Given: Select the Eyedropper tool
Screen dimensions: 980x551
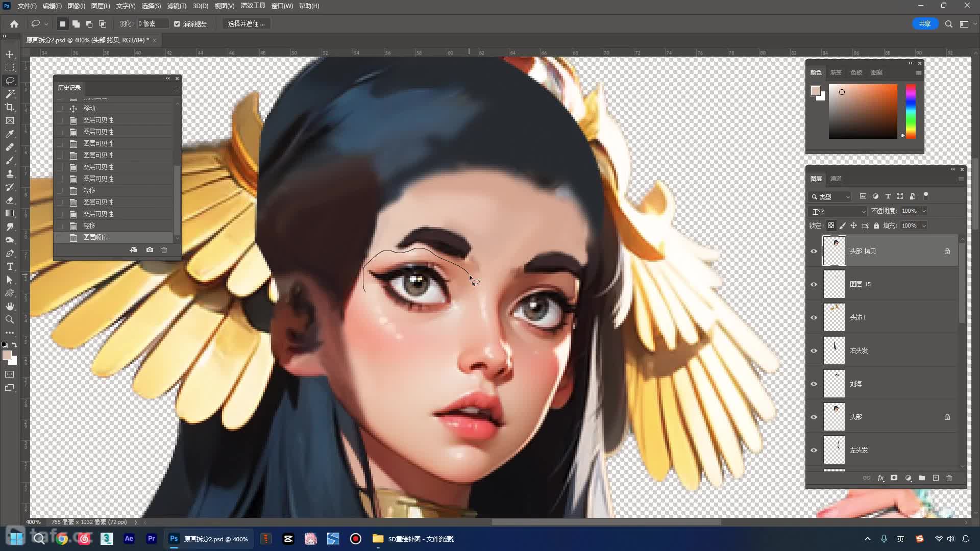Looking at the screenshot, I should [x=10, y=134].
